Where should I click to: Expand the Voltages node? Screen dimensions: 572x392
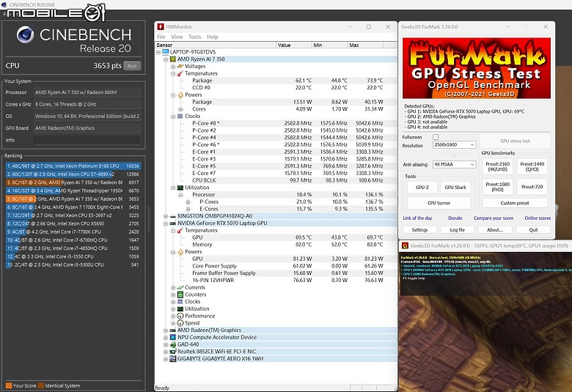point(173,67)
